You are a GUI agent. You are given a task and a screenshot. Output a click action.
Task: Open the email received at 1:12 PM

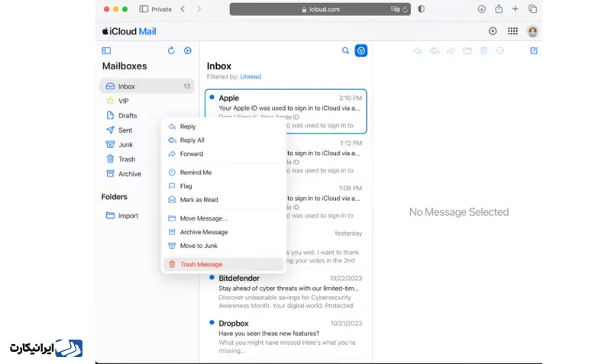click(x=326, y=156)
